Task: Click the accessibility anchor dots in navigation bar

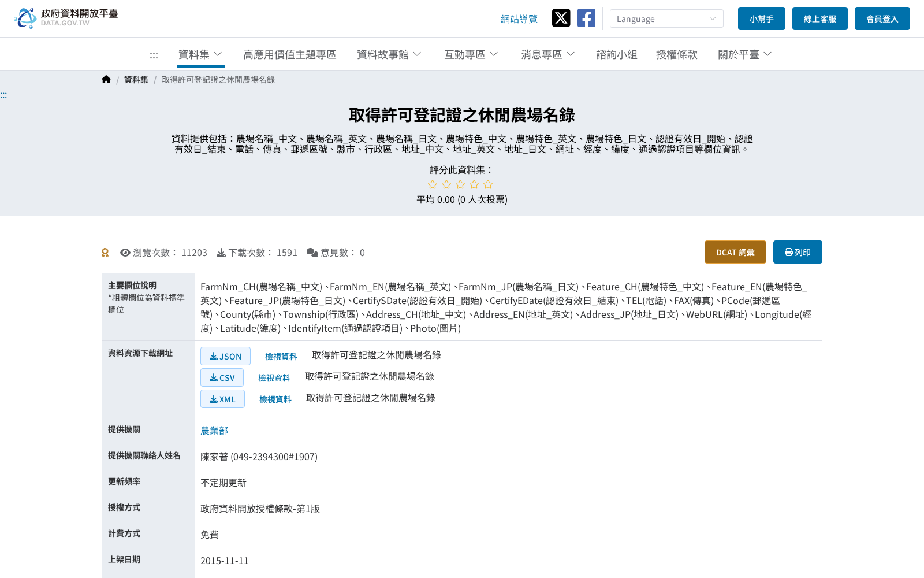Action: [154, 55]
